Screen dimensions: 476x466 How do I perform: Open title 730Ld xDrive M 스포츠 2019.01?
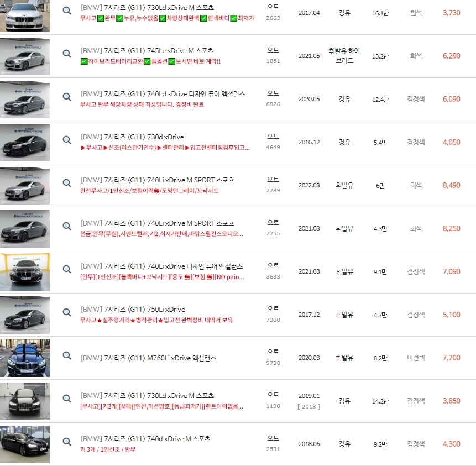[x=147, y=396]
